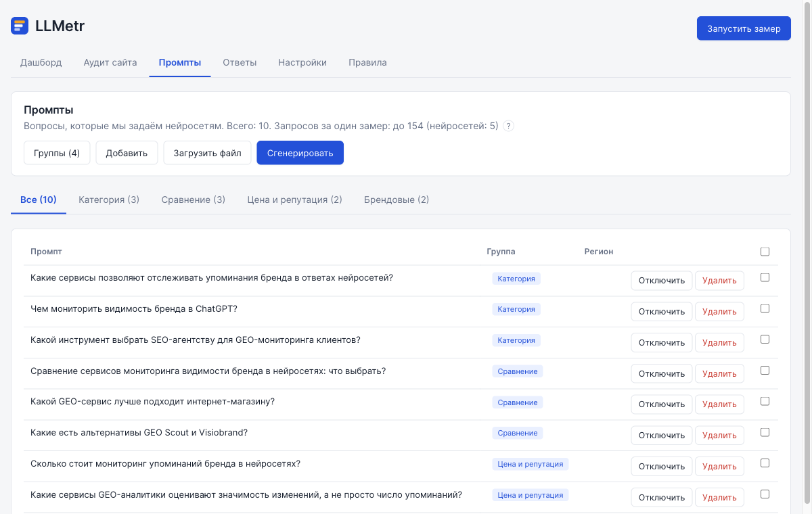The width and height of the screenshot is (812, 514).
Task: Disable the 'Какой инструмент выбрать SEO-агентству' prompt
Action: 662,343
